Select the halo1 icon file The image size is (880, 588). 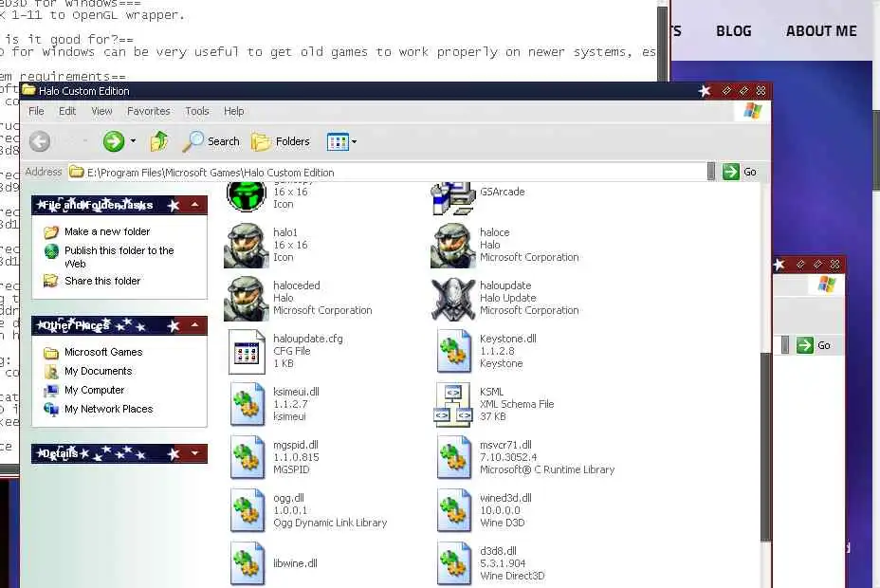(x=246, y=246)
